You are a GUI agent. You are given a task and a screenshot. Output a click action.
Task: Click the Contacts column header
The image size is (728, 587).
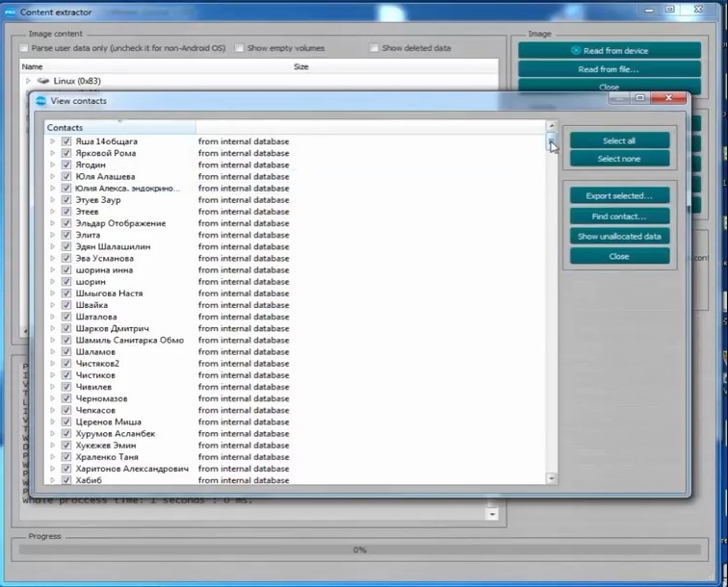(119, 127)
